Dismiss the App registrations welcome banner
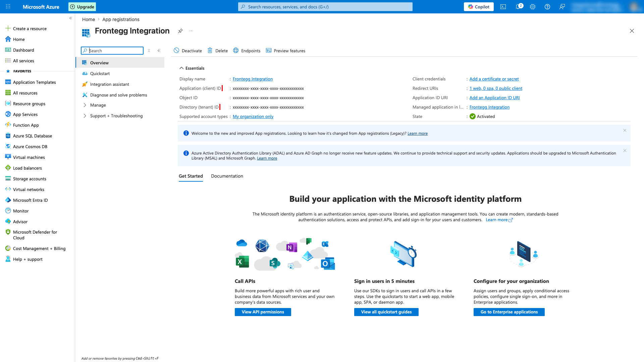Screen dimensions: 644x362 point(625,131)
